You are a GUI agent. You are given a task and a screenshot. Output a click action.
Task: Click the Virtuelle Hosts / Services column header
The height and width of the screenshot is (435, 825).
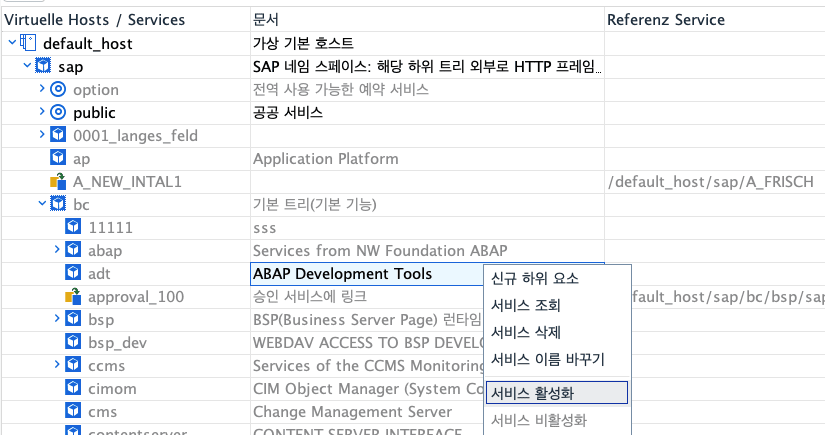point(125,19)
